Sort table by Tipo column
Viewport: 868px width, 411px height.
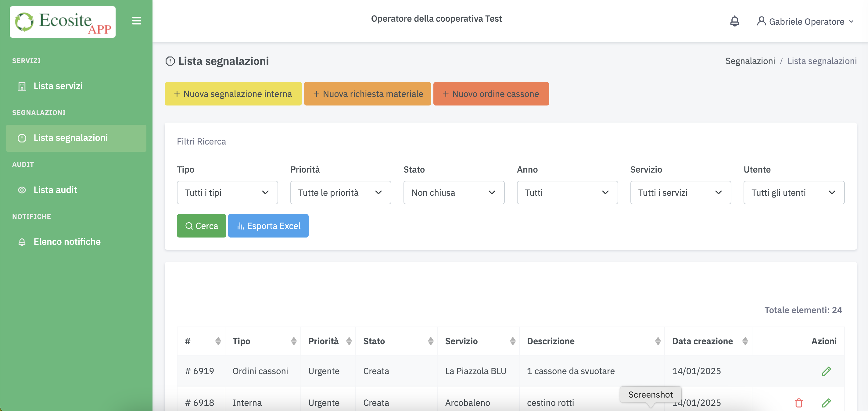(293, 341)
